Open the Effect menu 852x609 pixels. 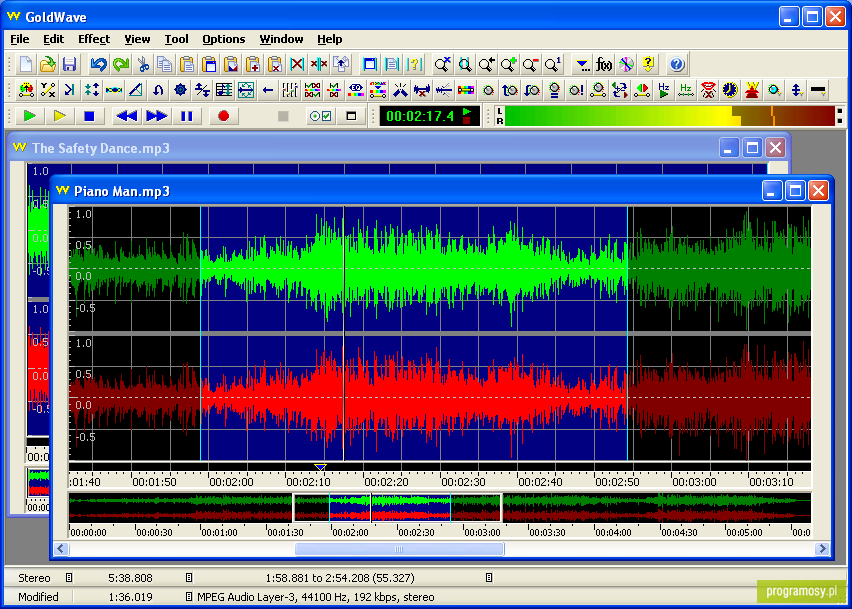point(94,39)
